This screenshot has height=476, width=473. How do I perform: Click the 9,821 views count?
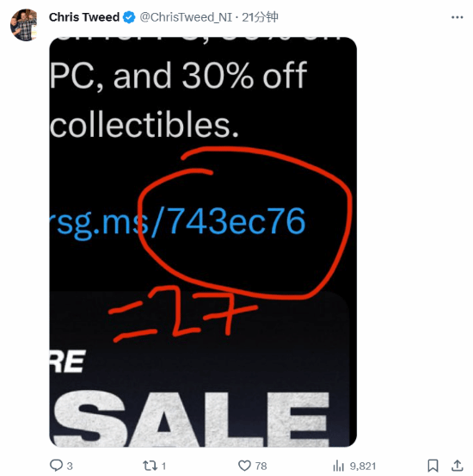point(363,466)
